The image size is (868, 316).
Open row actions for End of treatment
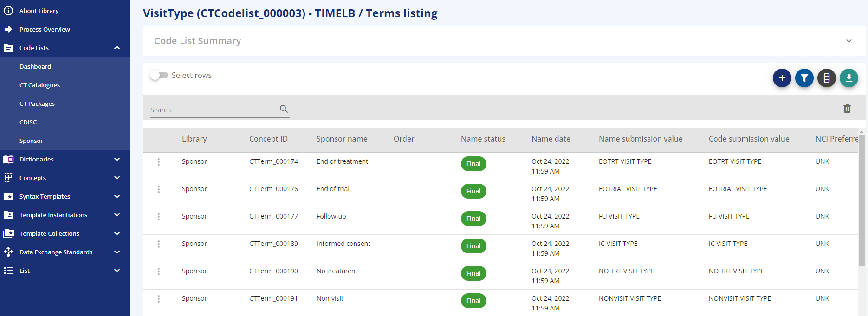(x=159, y=162)
